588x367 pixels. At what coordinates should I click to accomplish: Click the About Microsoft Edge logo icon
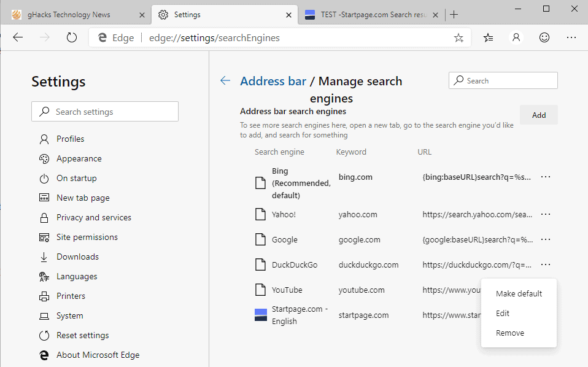44,355
